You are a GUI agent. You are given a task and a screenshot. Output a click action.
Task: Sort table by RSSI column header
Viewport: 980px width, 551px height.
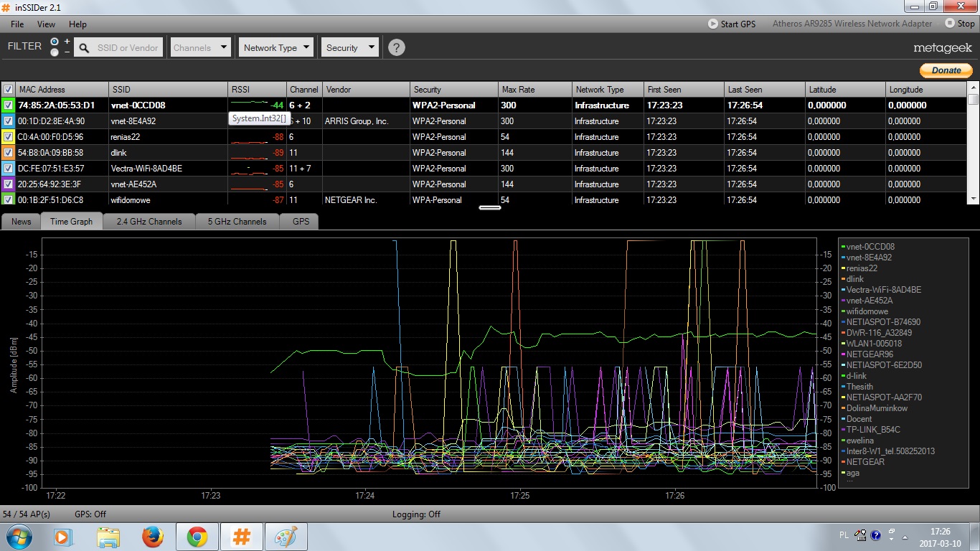(257, 90)
